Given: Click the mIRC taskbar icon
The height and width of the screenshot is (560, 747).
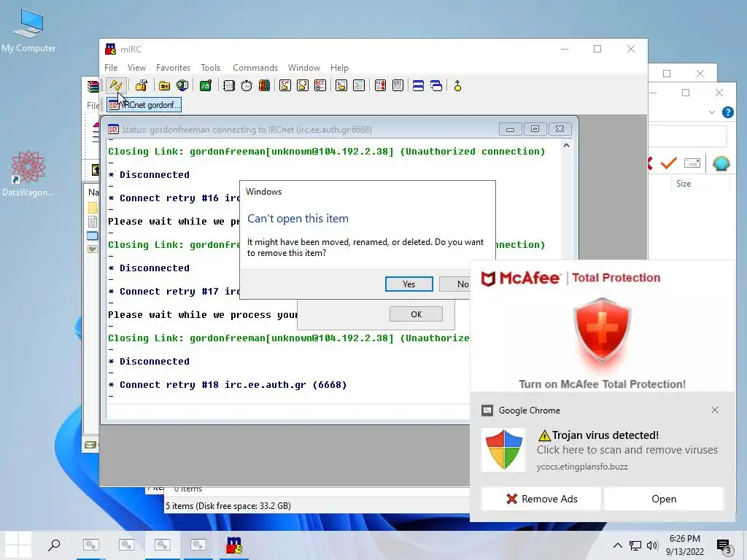Looking at the screenshot, I should (x=234, y=545).
